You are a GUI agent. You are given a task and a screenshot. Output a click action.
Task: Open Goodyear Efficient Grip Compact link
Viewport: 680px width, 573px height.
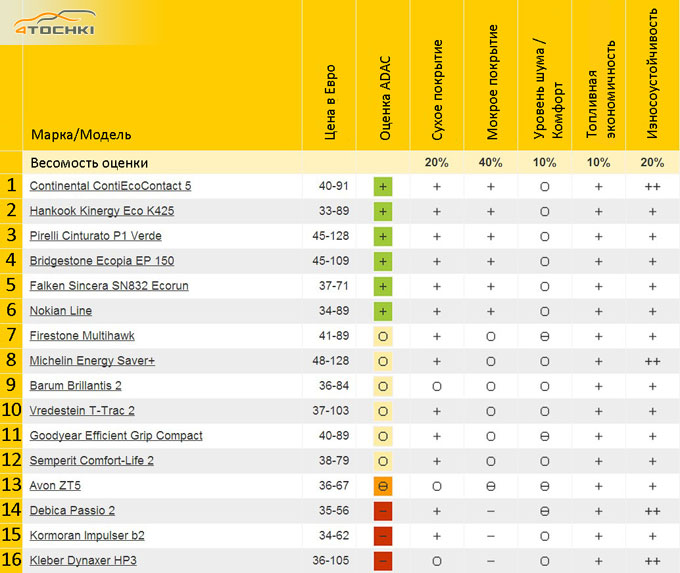(116, 436)
